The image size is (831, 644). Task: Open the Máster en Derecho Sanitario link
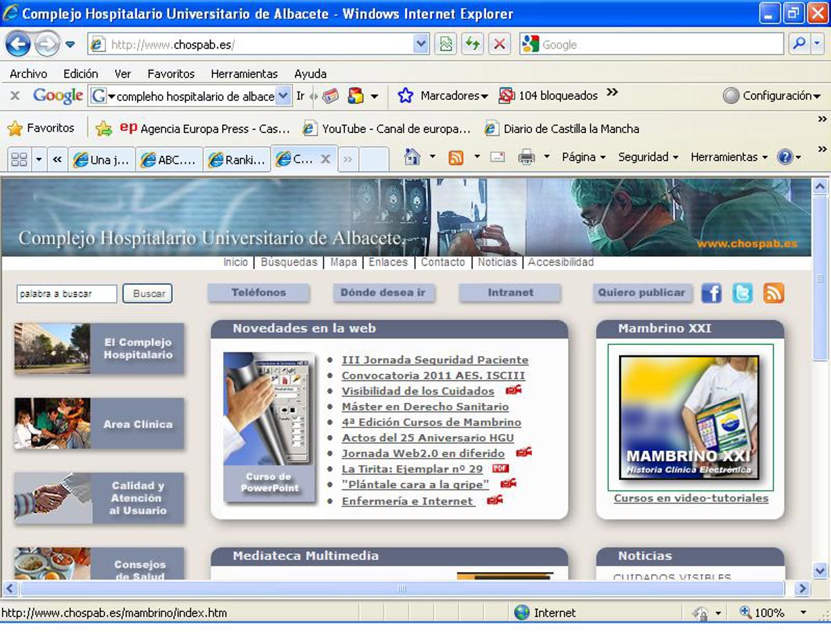[425, 406]
